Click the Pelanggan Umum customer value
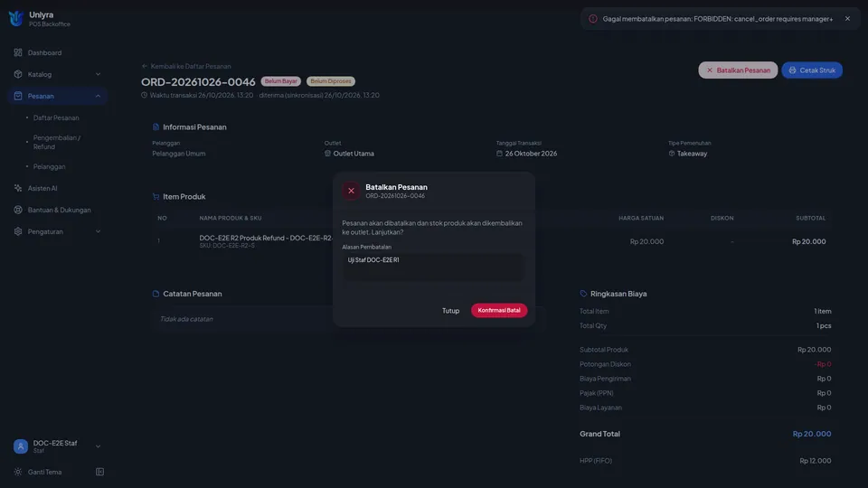The height and width of the screenshot is (488, 868). pyautogui.click(x=179, y=154)
